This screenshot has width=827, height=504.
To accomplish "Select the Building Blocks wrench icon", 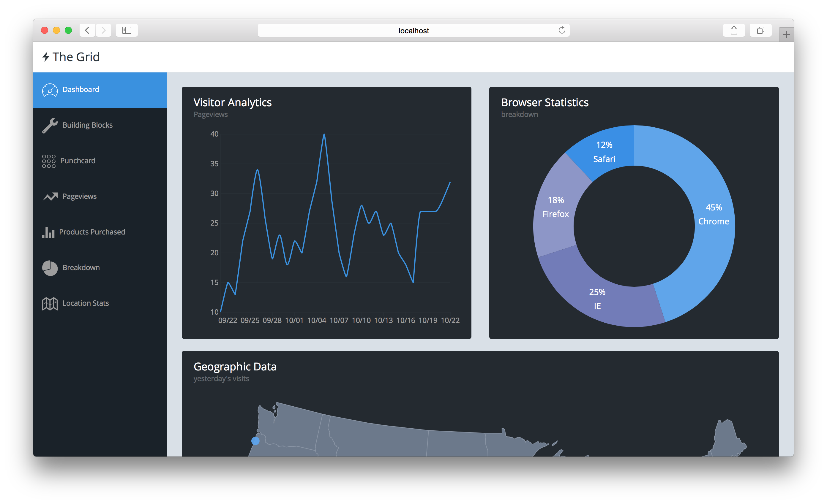I will coord(50,125).
